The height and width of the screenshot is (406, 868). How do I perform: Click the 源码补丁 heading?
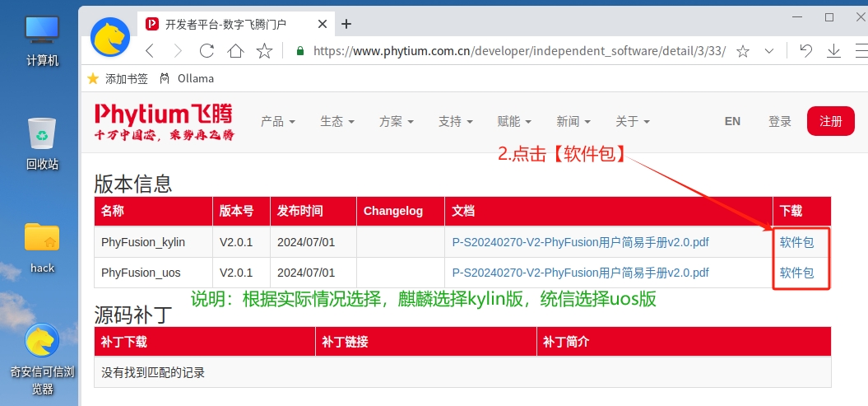point(132,314)
